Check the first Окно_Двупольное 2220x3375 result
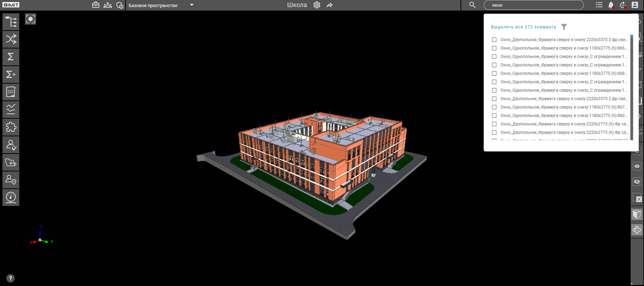Viewport: 644px width, 286px height. [x=494, y=40]
